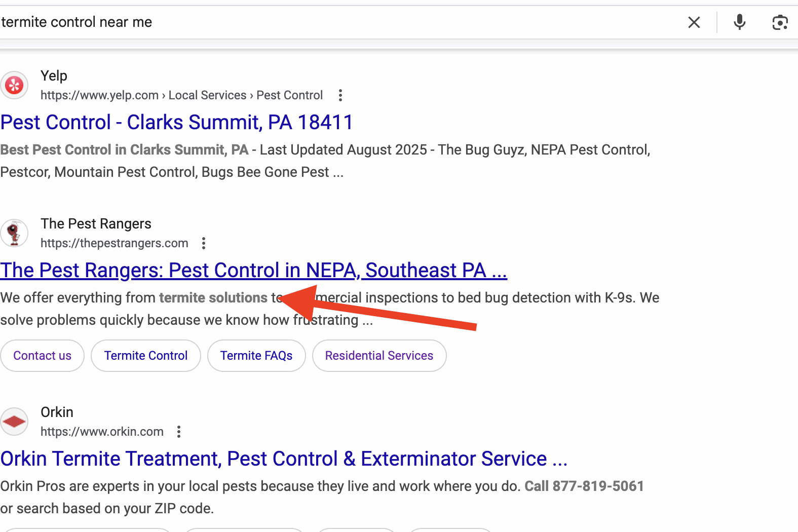Click the Orkin favicon icon
The width and height of the screenshot is (798, 532).
click(14, 422)
